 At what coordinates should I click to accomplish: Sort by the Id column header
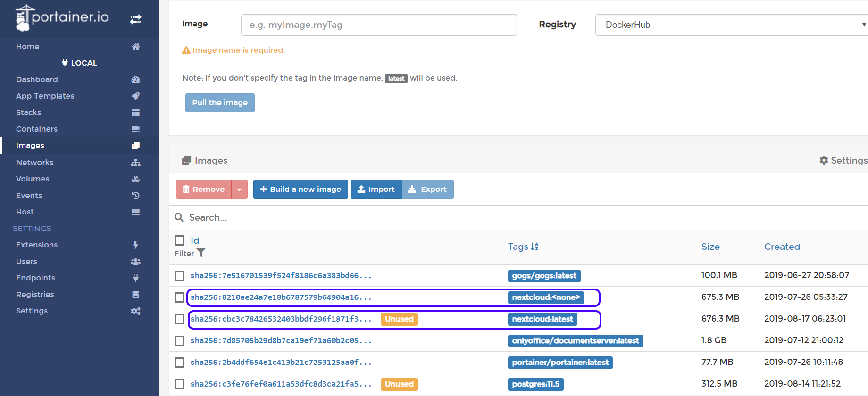coord(195,240)
